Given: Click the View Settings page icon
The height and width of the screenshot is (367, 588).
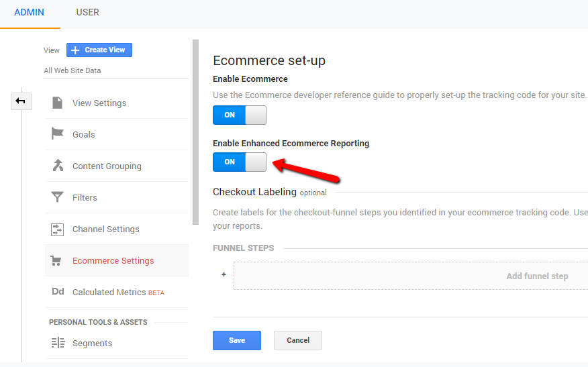Looking at the screenshot, I should [57, 103].
